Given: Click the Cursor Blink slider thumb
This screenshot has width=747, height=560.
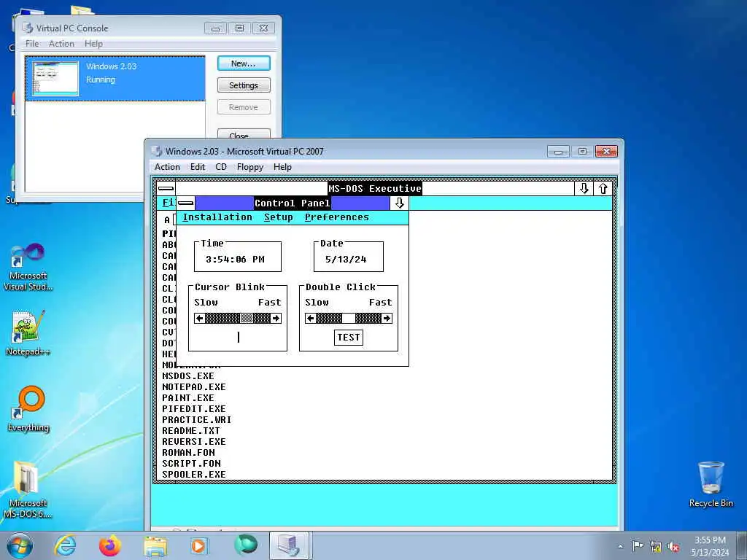Looking at the screenshot, I should coord(247,319).
